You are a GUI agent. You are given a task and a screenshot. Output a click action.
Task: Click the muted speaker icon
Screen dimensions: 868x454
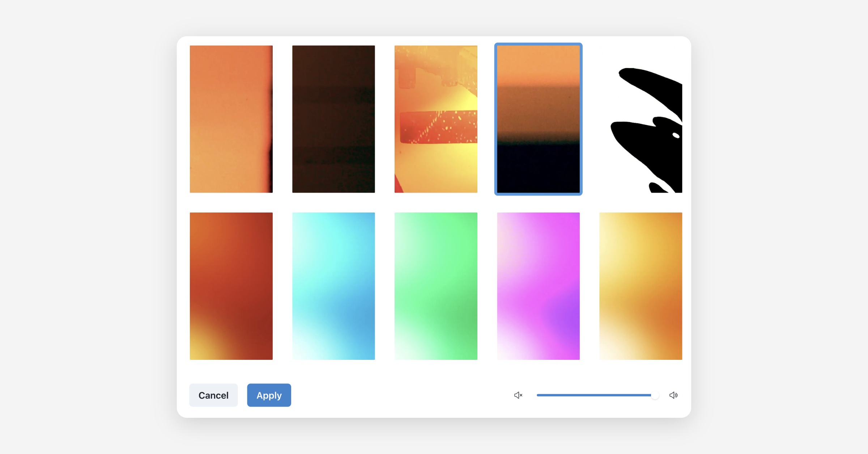click(x=518, y=395)
